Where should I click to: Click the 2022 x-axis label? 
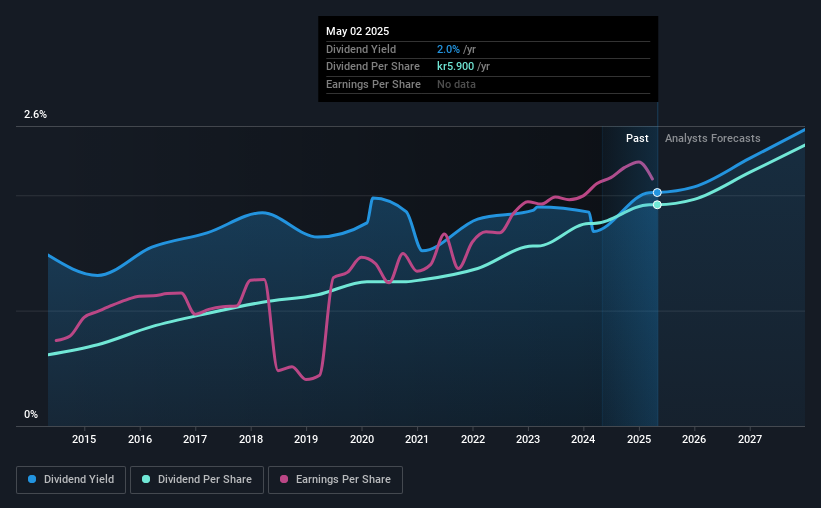(x=473, y=439)
